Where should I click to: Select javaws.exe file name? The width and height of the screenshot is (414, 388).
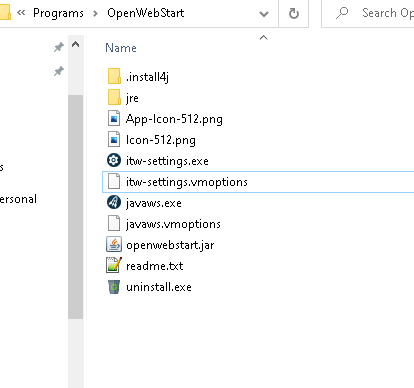[154, 203]
